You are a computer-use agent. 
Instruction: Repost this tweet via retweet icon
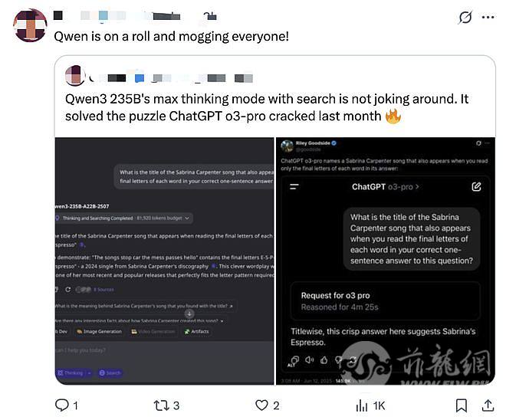coord(160,405)
